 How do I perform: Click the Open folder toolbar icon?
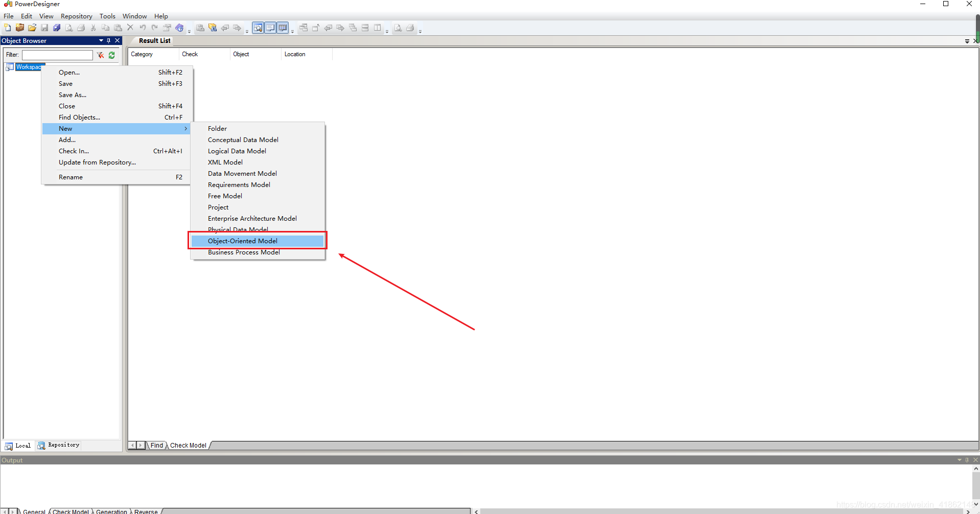click(x=32, y=28)
